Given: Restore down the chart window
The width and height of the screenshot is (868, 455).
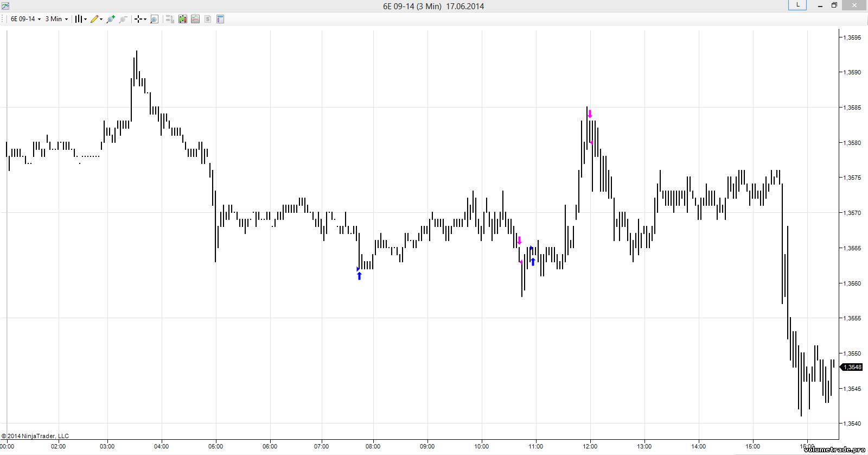Looking at the screenshot, I should [834, 5].
